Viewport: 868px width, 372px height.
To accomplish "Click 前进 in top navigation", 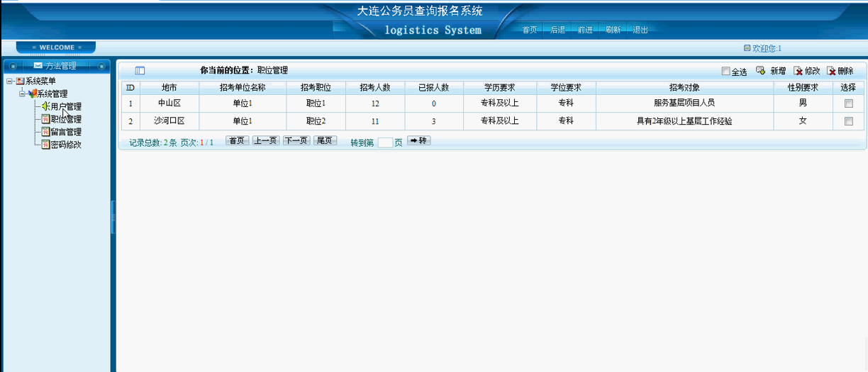I will pyautogui.click(x=585, y=30).
